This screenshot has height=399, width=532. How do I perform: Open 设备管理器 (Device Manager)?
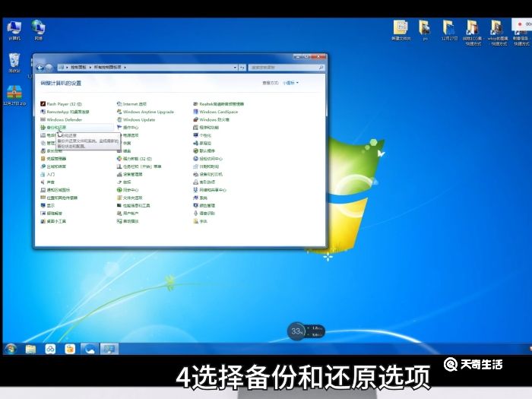tap(130, 174)
